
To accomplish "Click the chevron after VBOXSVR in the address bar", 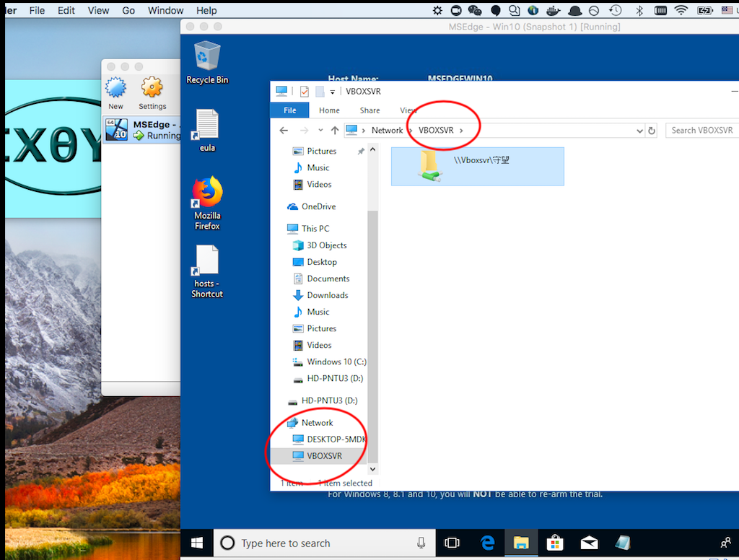I will pos(461,131).
